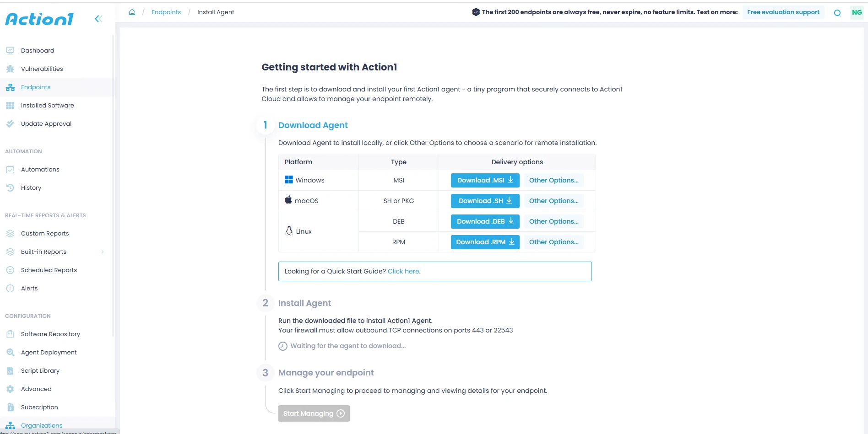Go to Vulnerabilities page
The image size is (868, 434).
(42, 69)
